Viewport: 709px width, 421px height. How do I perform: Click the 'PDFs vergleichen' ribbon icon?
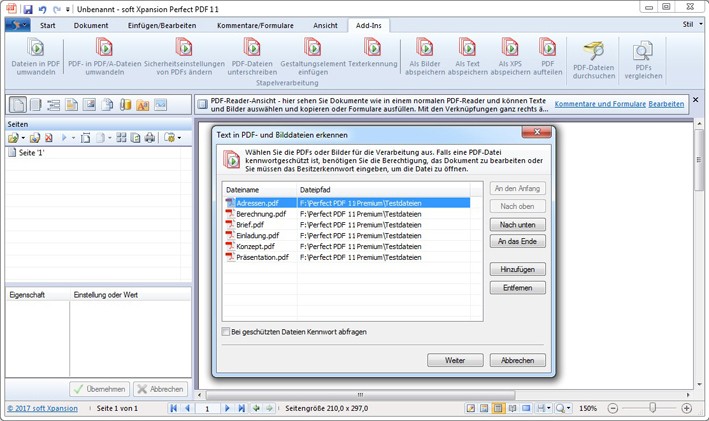coord(642,51)
